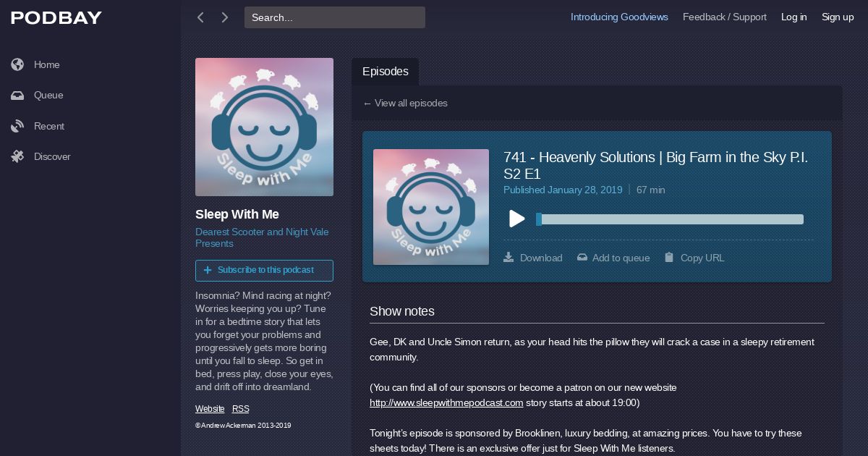The width and height of the screenshot is (868, 456).
Task: Click the 67 min duration text
Action: point(651,190)
